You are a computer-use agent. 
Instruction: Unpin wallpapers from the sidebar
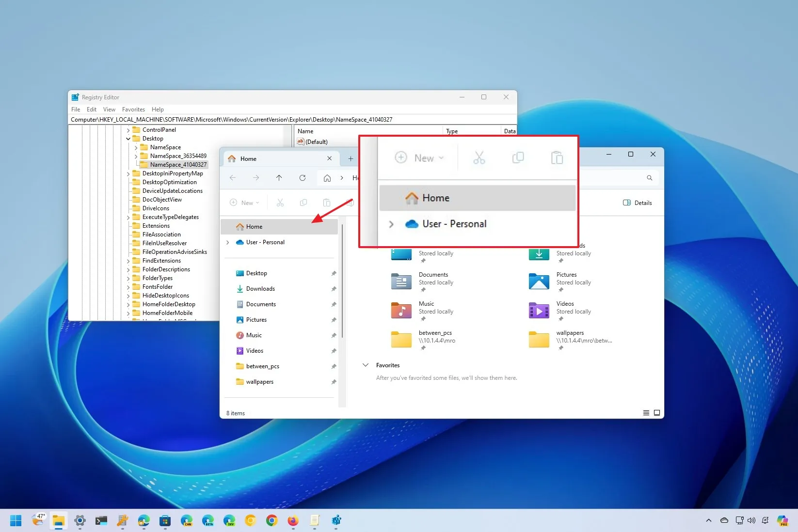click(334, 382)
